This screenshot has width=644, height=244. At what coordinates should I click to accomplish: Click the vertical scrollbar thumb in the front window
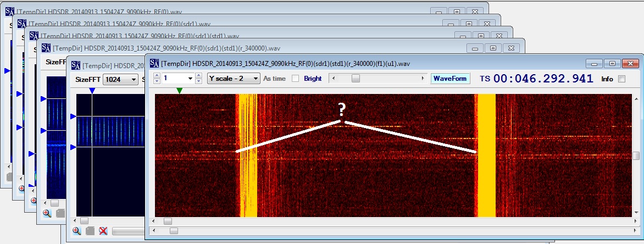click(636, 156)
